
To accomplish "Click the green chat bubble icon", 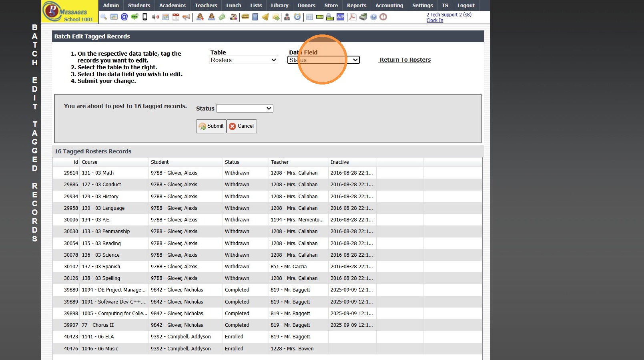I will [134, 17].
